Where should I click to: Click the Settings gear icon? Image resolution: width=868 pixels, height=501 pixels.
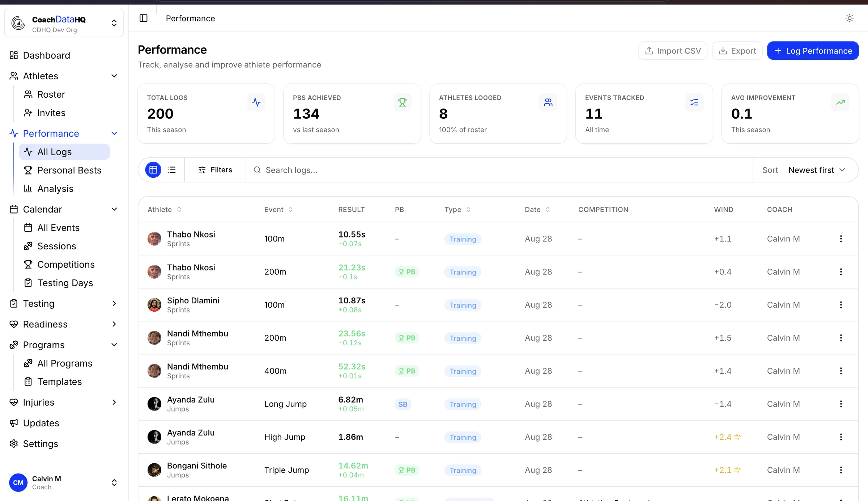pos(14,444)
